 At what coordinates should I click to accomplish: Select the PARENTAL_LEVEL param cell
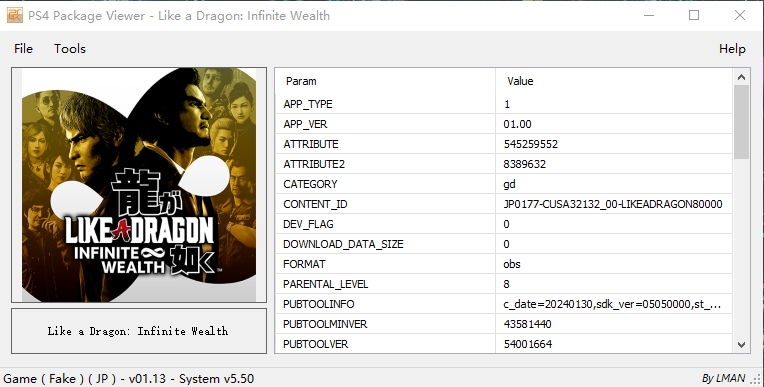tap(385, 284)
